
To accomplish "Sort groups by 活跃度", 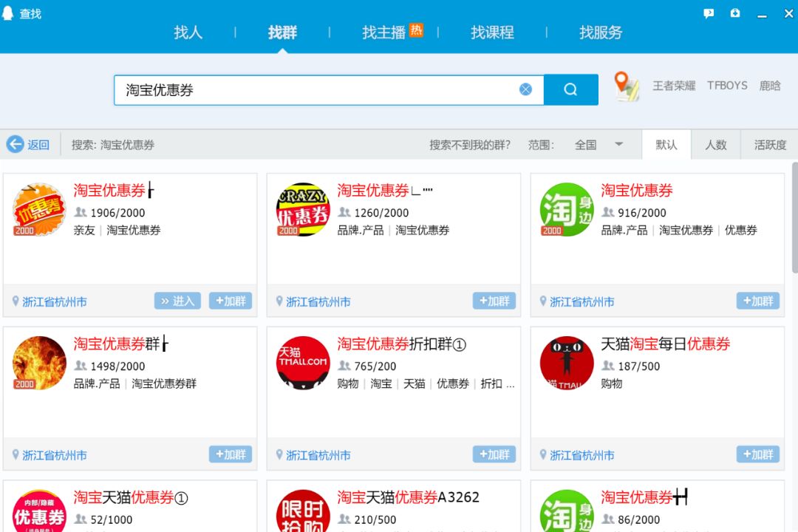I will (x=768, y=145).
